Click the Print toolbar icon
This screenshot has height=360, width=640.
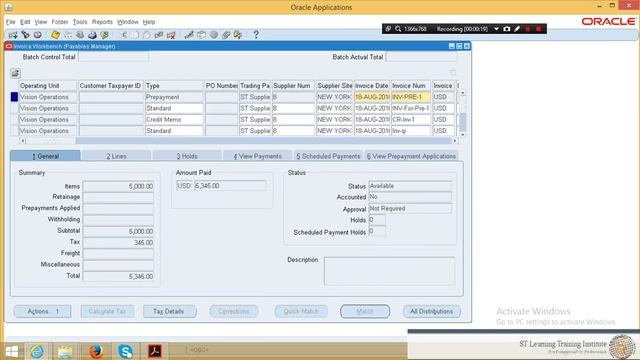92,35
